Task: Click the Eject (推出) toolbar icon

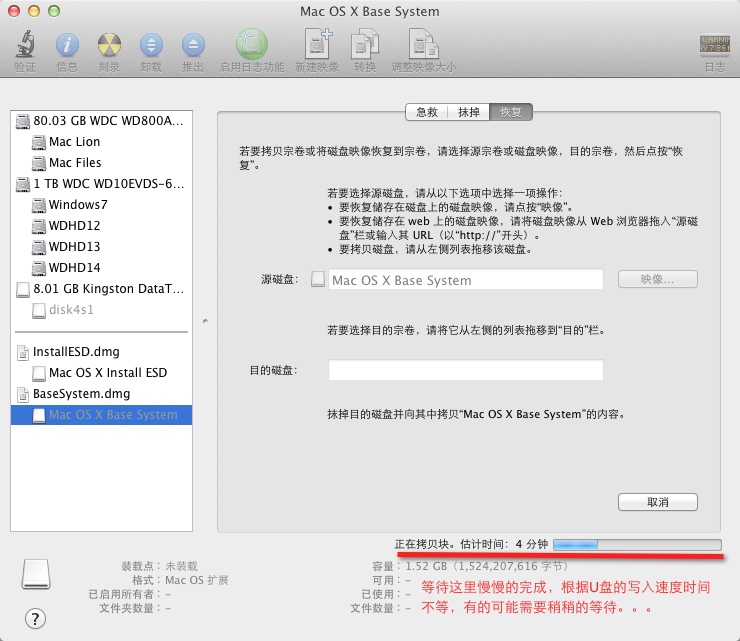Action: 193,45
